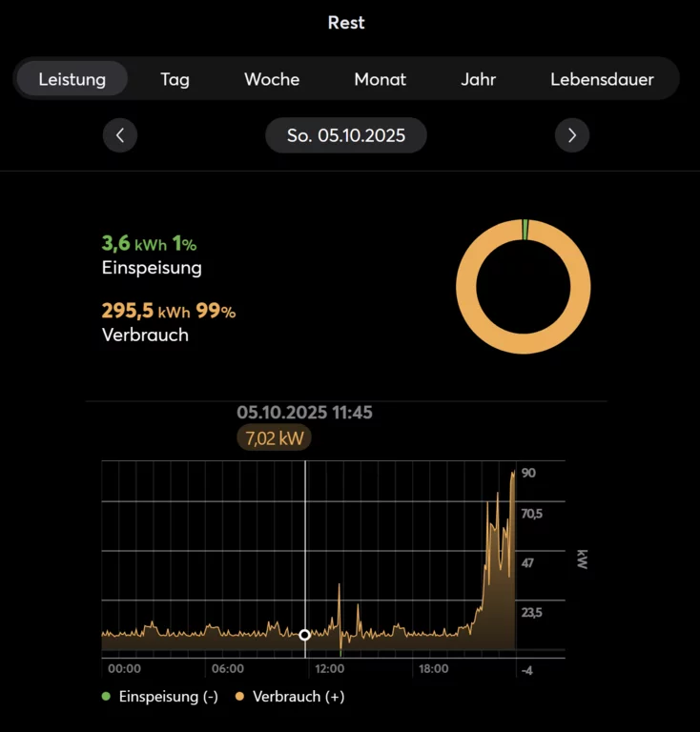Open the date picker So. 05.10.2025
Image resolution: width=700 pixels, height=732 pixels.
[345, 135]
